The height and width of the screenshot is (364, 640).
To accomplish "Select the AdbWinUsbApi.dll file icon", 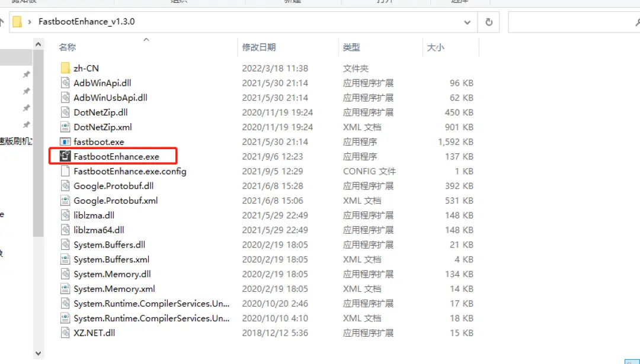I will click(65, 98).
